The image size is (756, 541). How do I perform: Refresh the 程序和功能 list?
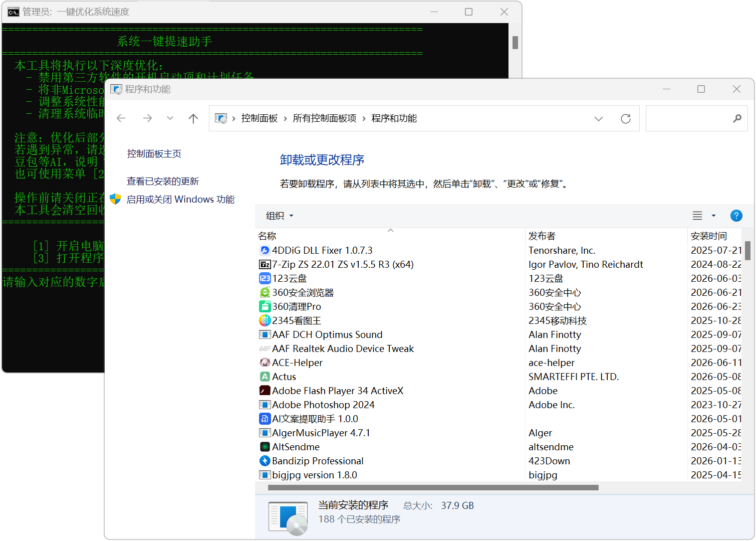click(x=626, y=119)
